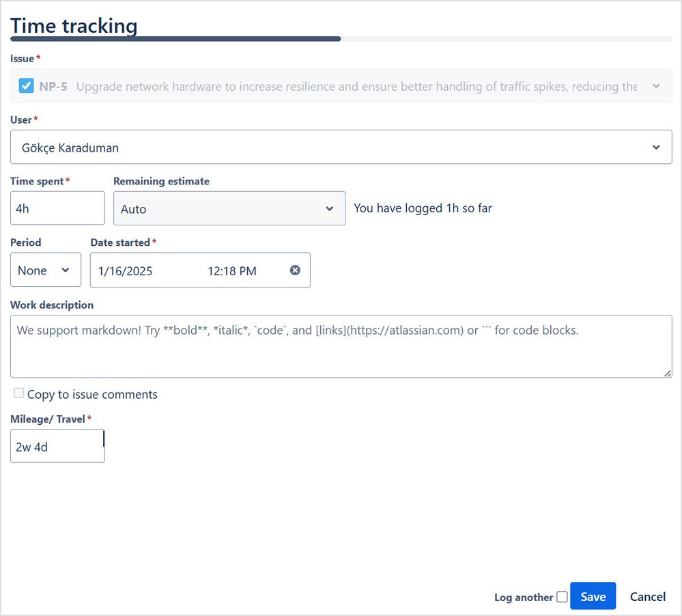The height and width of the screenshot is (616, 682).
Task: Click the 'You have logged 1h so far' text
Action: coord(423,208)
